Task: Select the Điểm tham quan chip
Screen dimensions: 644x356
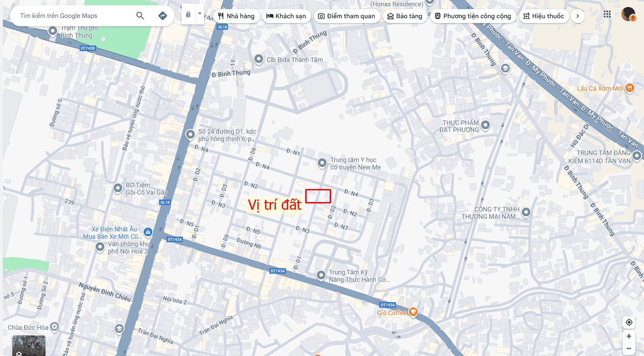Action: tap(347, 16)
